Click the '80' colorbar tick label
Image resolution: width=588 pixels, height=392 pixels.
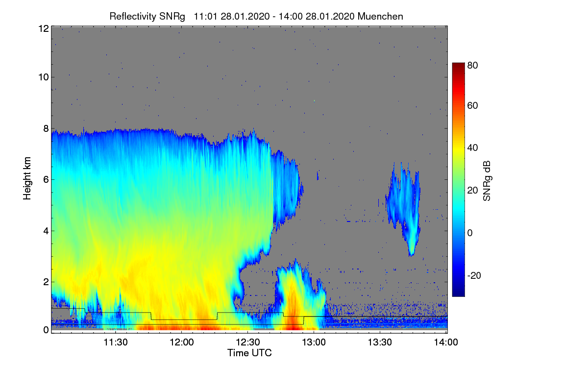point(473,65)
